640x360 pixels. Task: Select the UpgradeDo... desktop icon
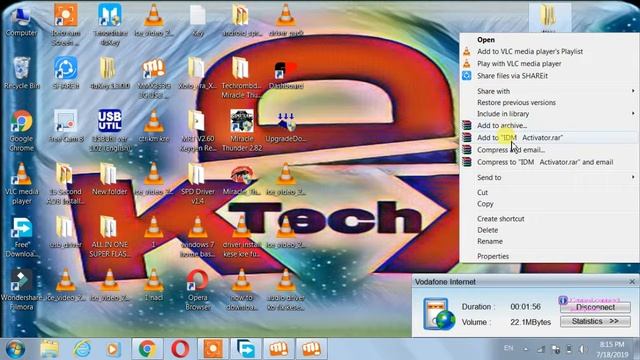tap(286, 127)
